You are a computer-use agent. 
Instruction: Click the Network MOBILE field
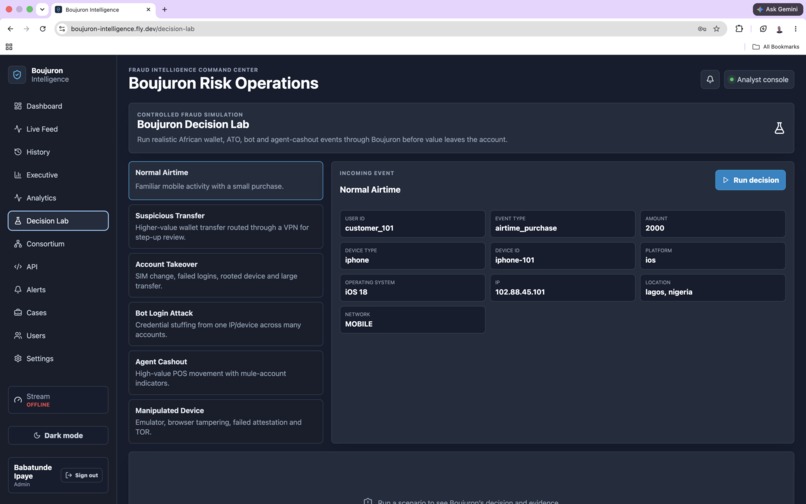pos(412,319)
